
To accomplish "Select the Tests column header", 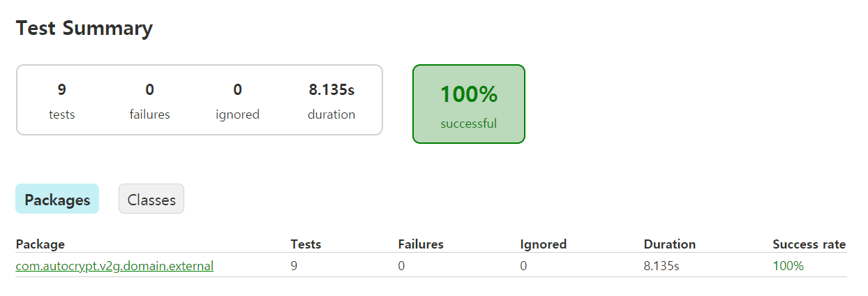I will (306, 244).
